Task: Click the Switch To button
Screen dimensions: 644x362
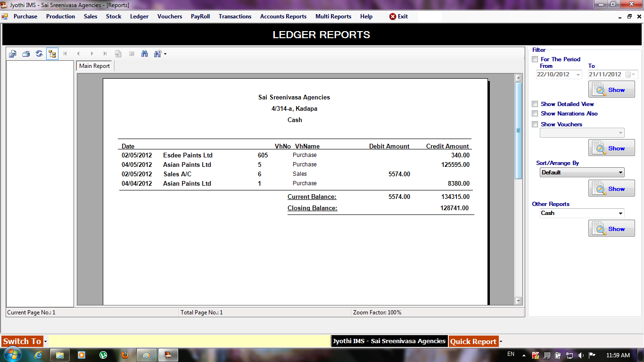Action: click(22, 341)
